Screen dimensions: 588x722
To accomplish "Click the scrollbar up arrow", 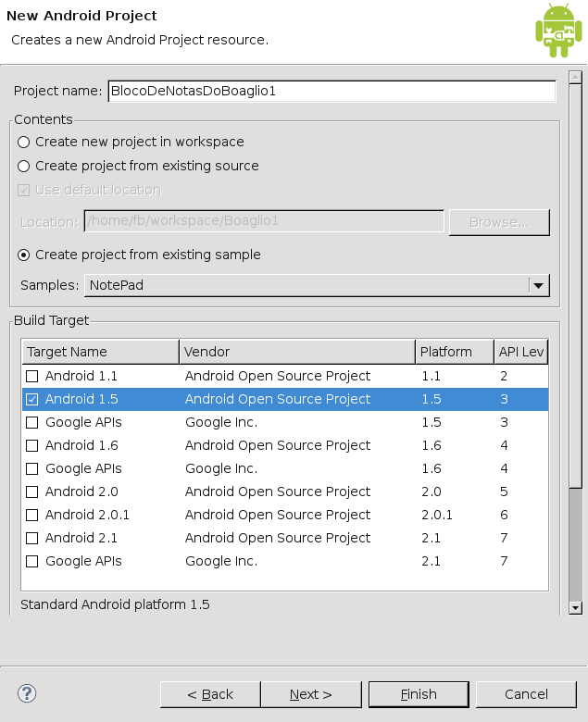I will 576,78.
